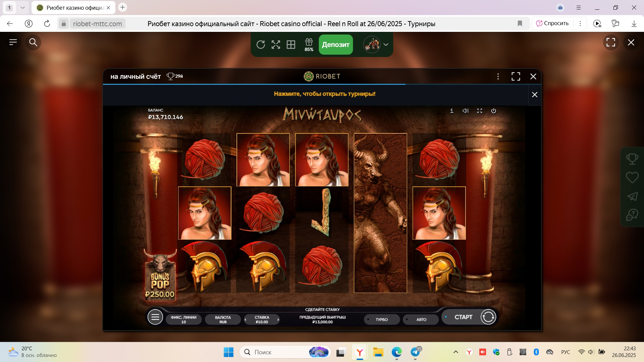
Task: Open support chat icon in sidebar
Action: click(x=632, y=215)
